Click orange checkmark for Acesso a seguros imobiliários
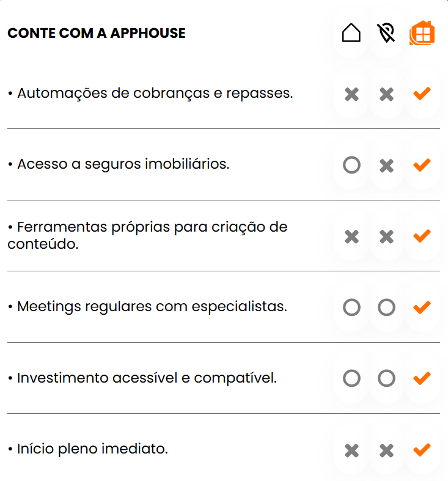 point(422,165)
